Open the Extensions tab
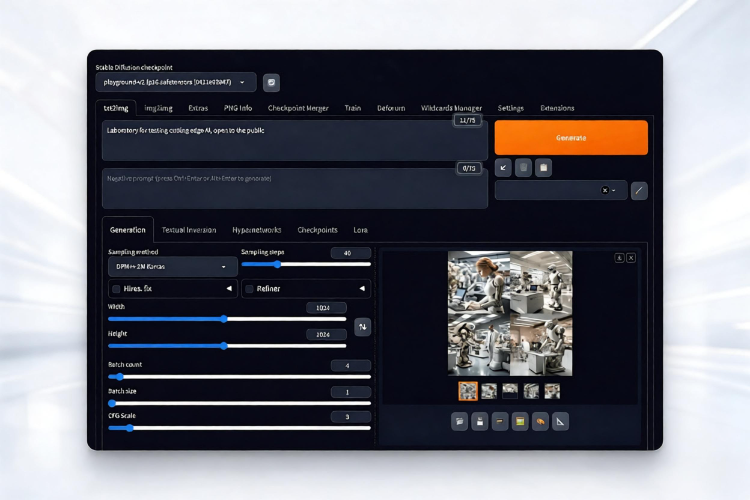 click(x=557, y=108)
